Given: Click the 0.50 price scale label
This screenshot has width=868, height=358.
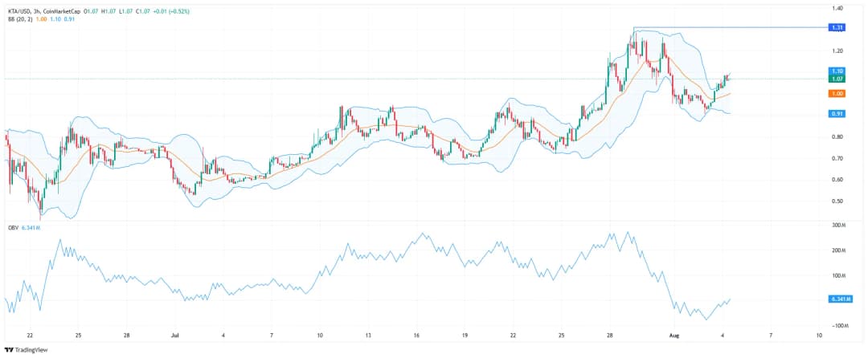Looking at the screenshot, I should pyautogui.click(x=837, y=201).
